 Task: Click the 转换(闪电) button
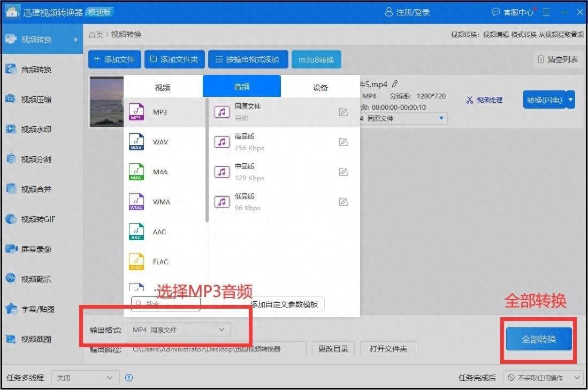click(x=545, y=100)
